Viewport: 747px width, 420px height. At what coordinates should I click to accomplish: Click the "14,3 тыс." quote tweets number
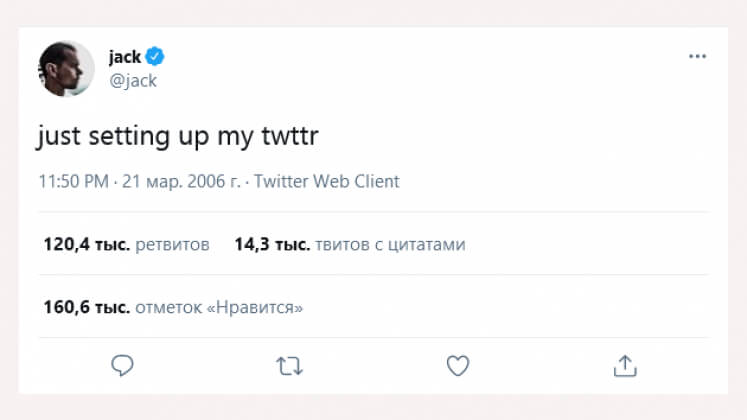coord(272,245)
